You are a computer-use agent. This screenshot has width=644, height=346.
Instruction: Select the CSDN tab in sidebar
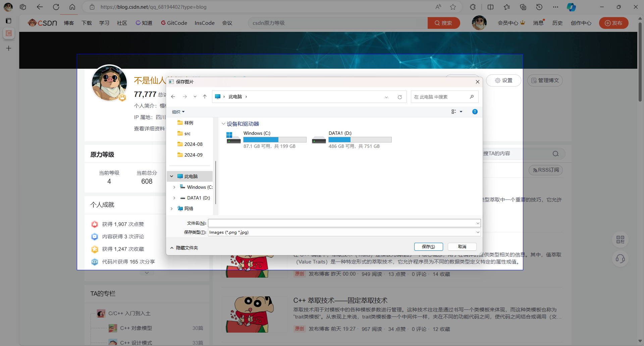tap(9, 33)
